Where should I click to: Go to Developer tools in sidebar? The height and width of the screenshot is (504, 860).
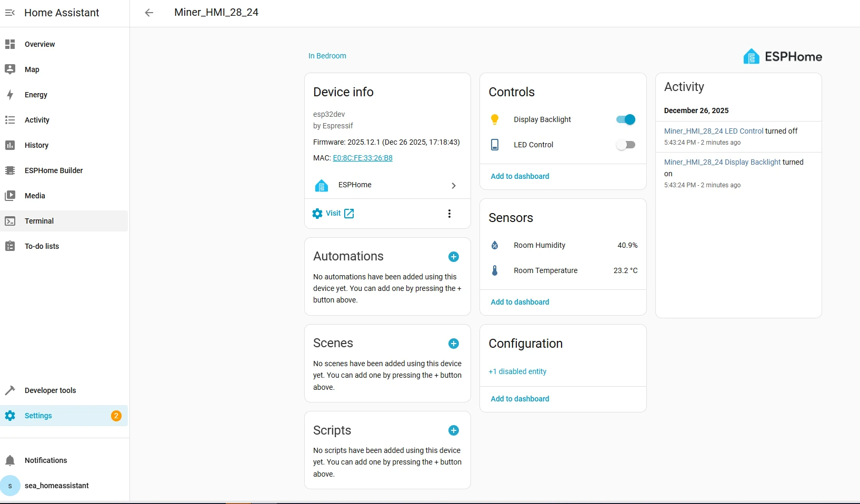tap(50, 390)
